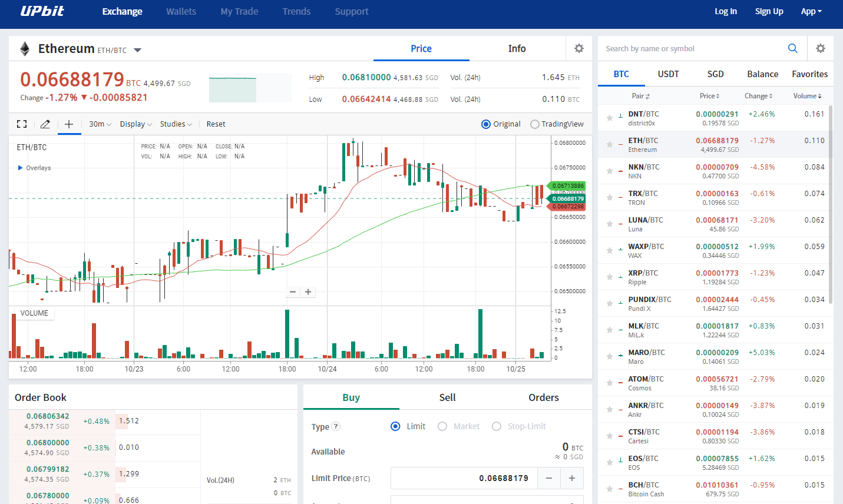Viewport: 843px width, 504px height.
Task: Favorite the ANKR/BTC pair star
Action: point(610,409)
